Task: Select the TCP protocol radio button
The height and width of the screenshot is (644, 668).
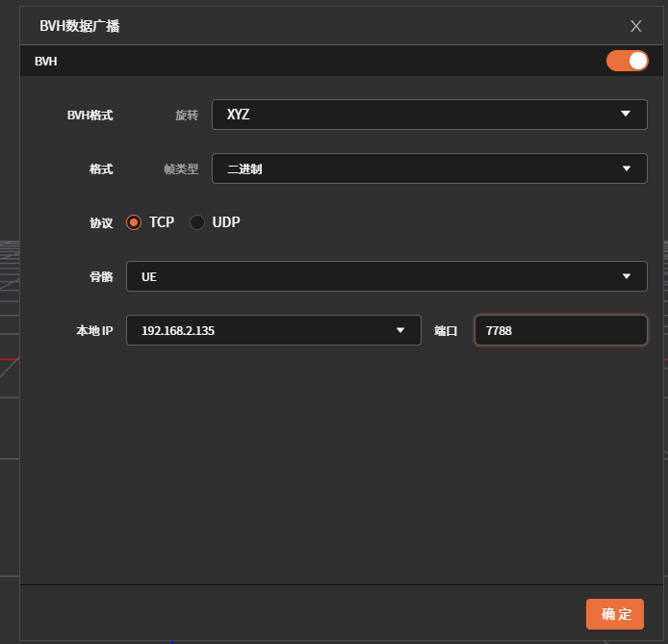Action: [134, 222]
